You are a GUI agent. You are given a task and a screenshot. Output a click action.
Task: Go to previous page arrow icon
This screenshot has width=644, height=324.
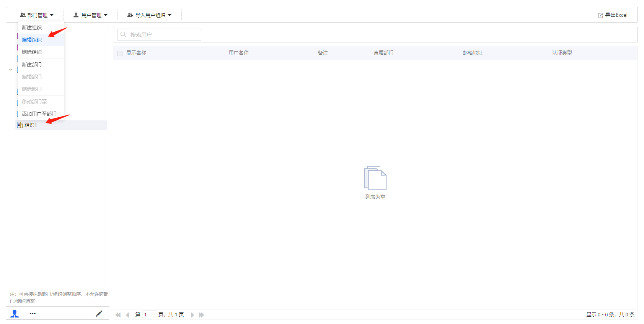coord(127,315)
